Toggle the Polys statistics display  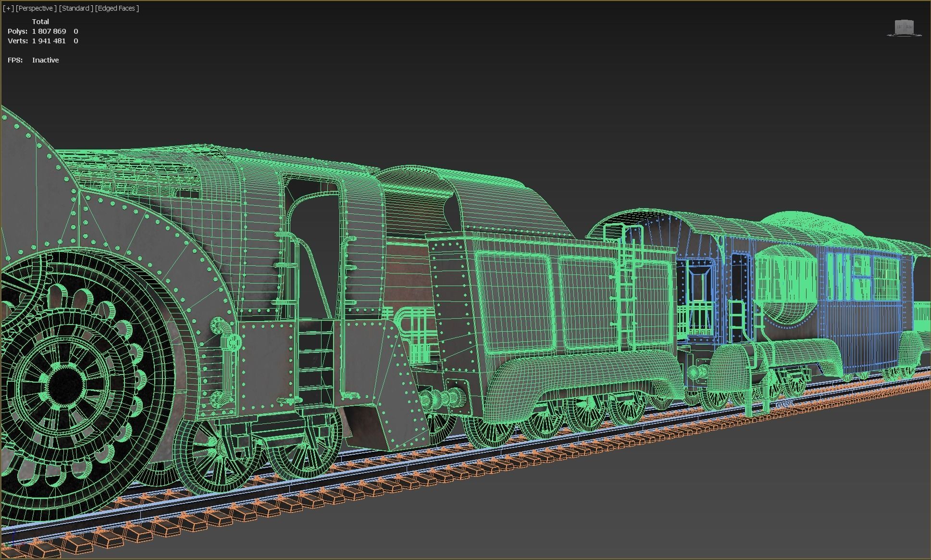pos(18,31)
